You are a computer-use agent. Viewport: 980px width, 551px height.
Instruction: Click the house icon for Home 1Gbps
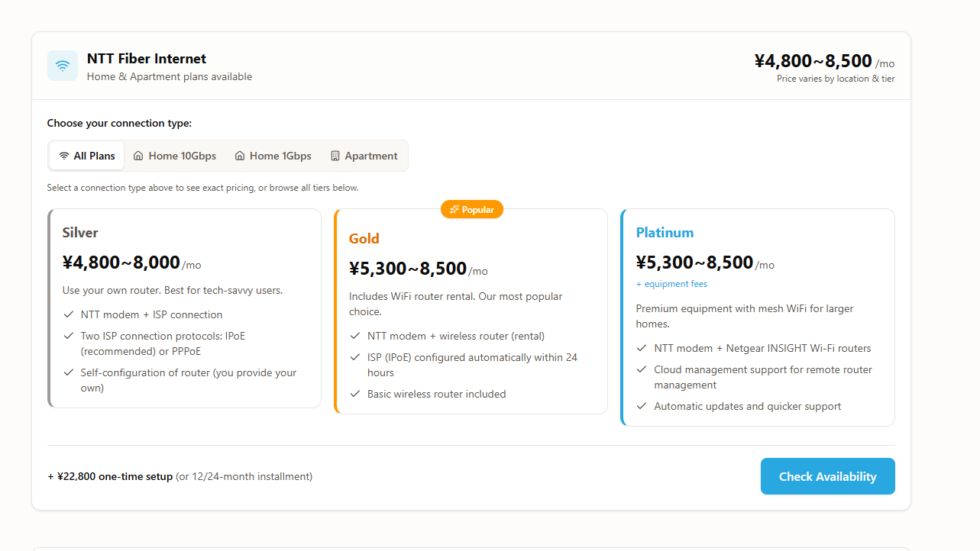[240, 156]
